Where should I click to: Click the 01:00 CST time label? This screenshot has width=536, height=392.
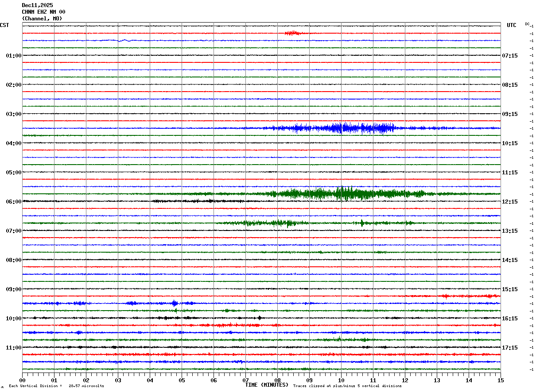[14, 56]
